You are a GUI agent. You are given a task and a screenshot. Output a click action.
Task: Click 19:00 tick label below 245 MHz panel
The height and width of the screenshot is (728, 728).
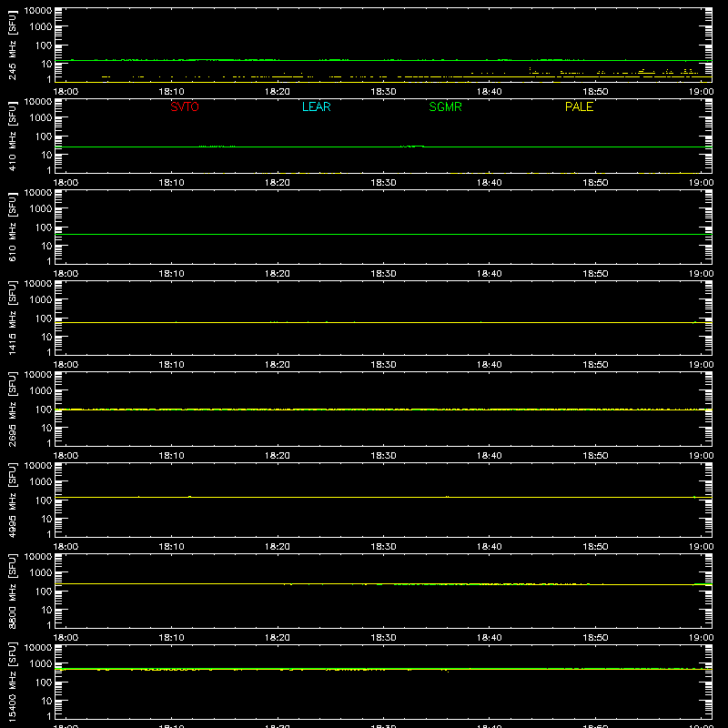[x=701, y=92]
